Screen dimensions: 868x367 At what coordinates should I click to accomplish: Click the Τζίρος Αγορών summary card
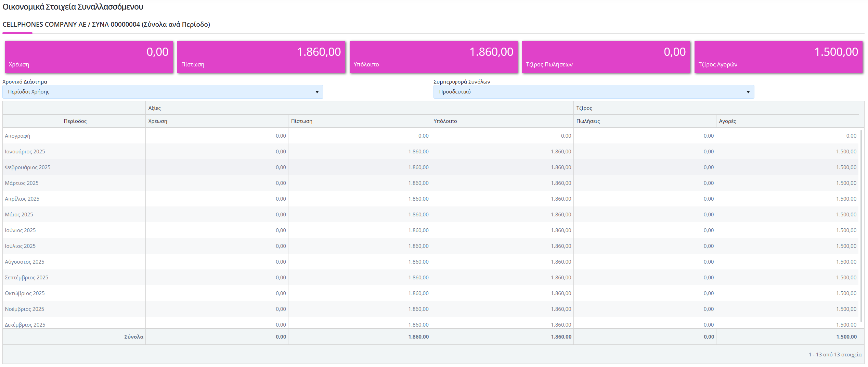point(779,57)
